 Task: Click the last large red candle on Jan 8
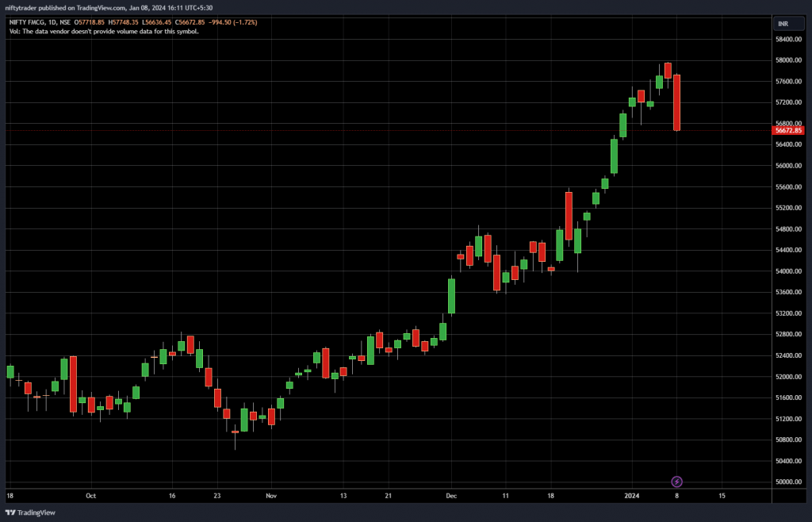click(x=676, y=102)
